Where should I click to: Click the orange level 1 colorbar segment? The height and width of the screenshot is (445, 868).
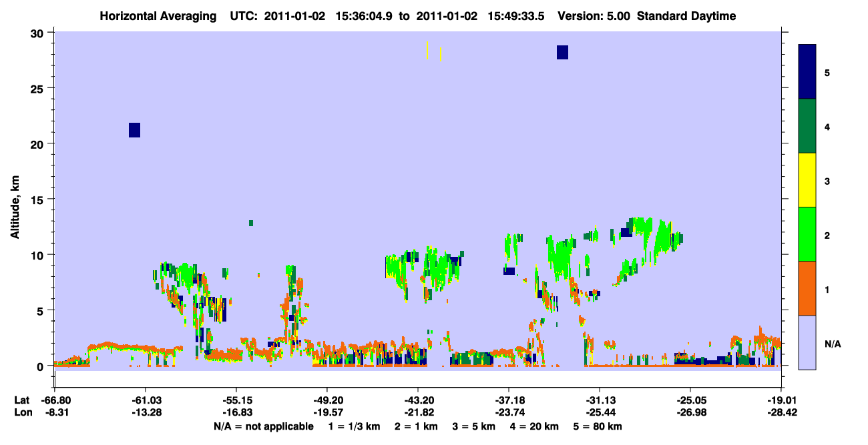coord(807,288)
